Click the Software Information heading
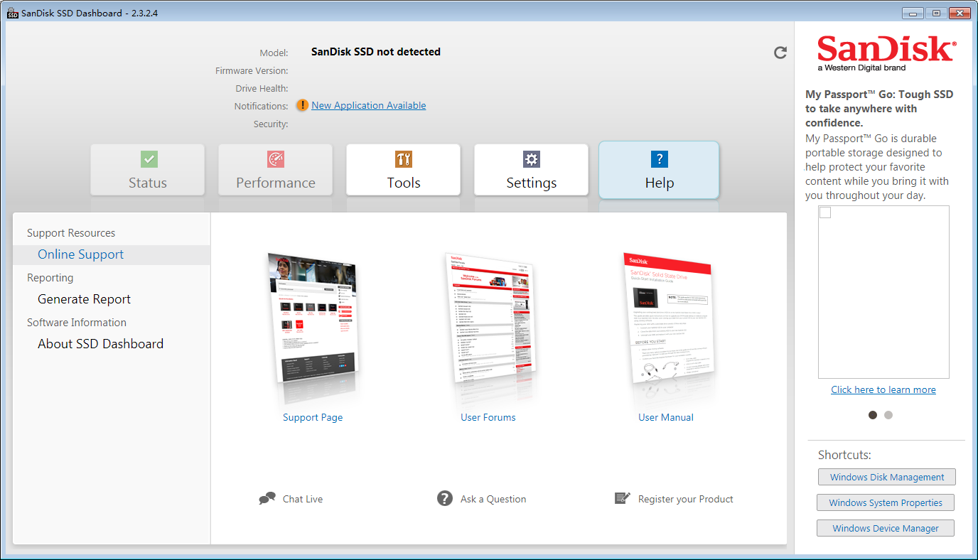 (x=77, y=323)
